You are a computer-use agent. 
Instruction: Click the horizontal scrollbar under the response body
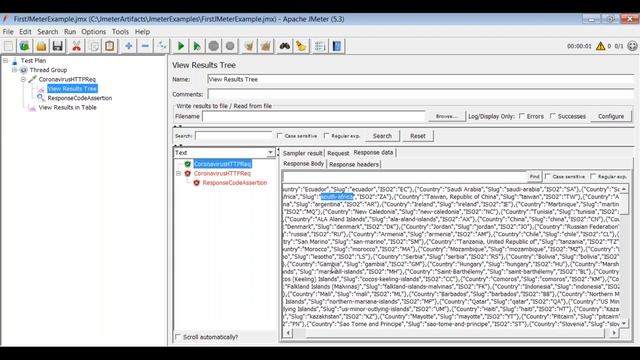(x=451, y=333)
